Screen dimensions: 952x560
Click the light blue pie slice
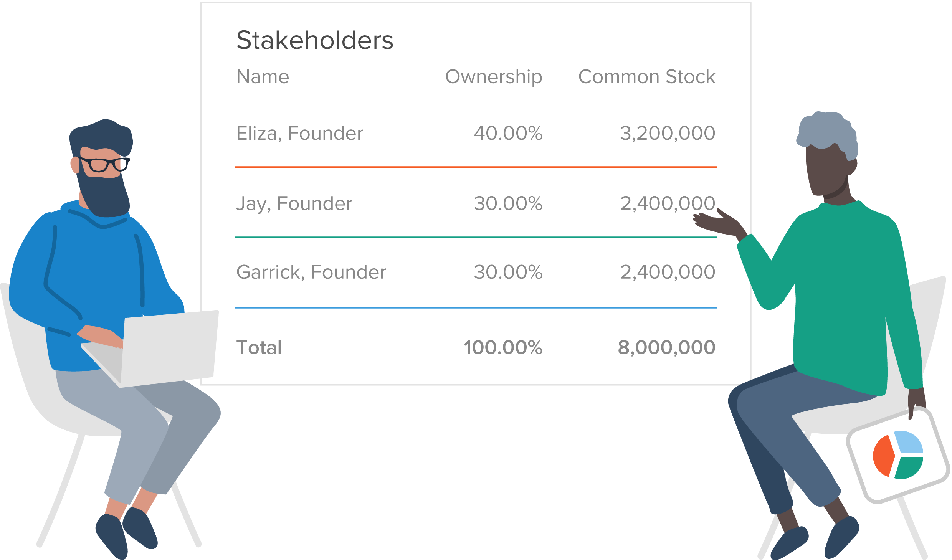click(x=909, y=442)
